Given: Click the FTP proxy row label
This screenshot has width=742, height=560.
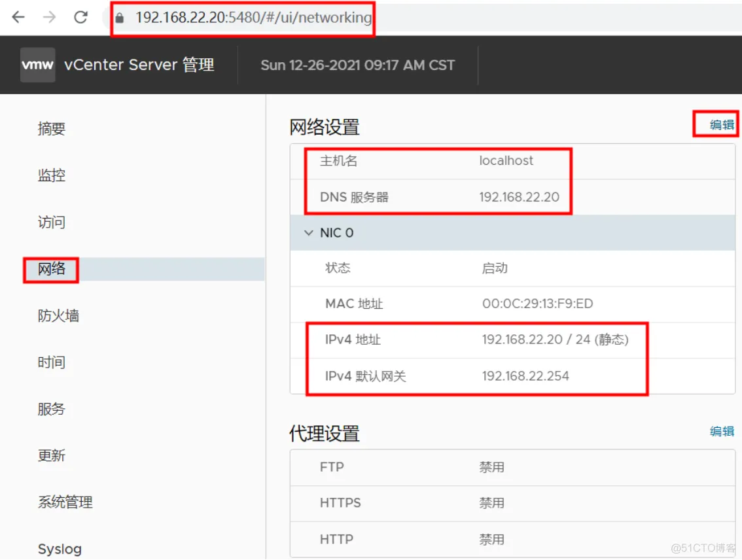Looking at the screenshot, I should click(x=332, y=467).
